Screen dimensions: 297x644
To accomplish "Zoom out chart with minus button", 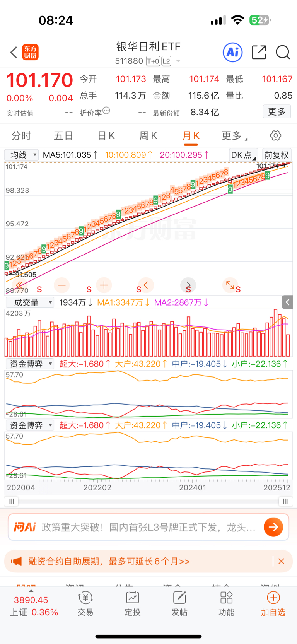I will pyautogui.click(x=61, y=285).
